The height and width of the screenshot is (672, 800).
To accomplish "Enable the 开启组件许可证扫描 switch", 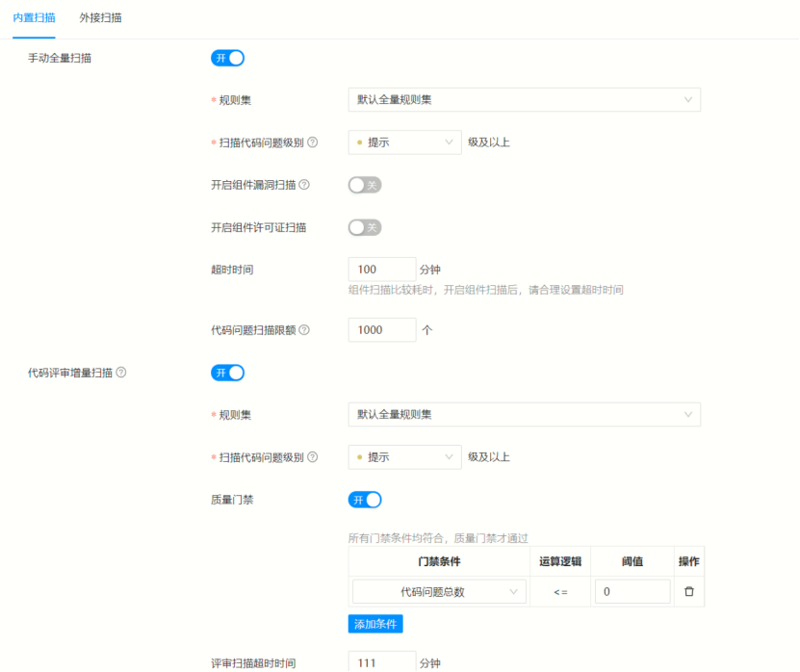I will tap(365, 227).
